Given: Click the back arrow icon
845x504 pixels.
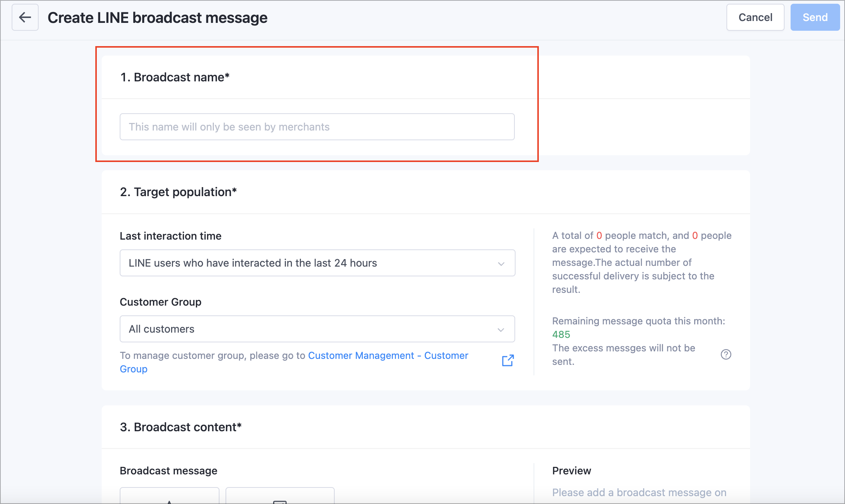Looking at the screenshot, I should coord(25,17).
